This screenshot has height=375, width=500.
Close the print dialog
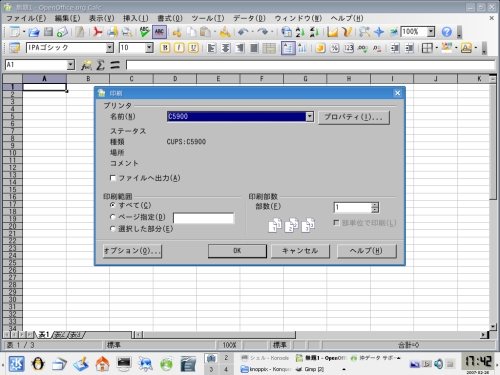pos(397,93)
